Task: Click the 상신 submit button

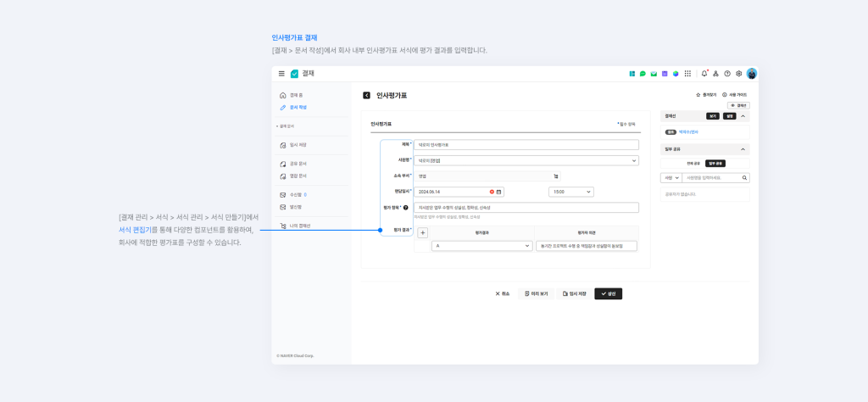Action: point(609,294)
